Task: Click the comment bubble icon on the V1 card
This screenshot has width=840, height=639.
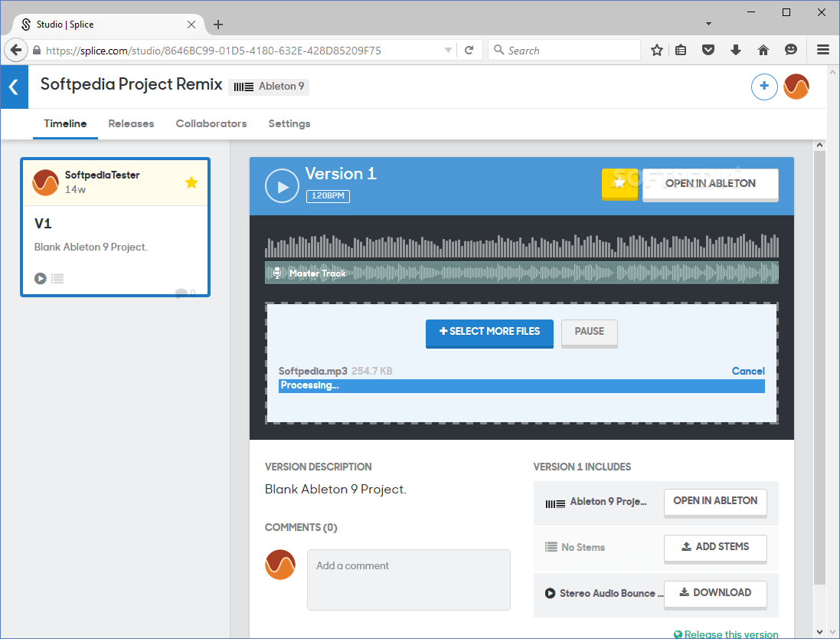Action: (184, 293)
